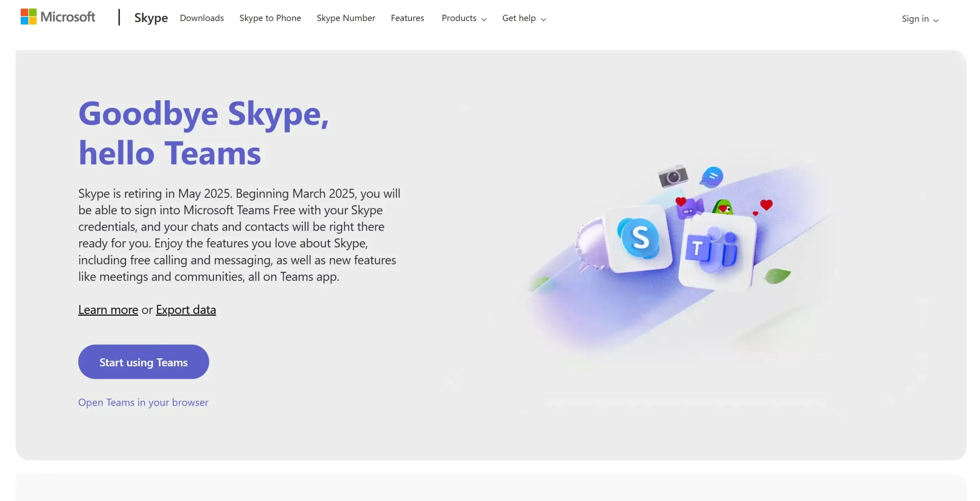Click the paragraph about Skype retiring in May 2025
The width and height of the screenshot is (980, 501).
(x=239, y=235)
